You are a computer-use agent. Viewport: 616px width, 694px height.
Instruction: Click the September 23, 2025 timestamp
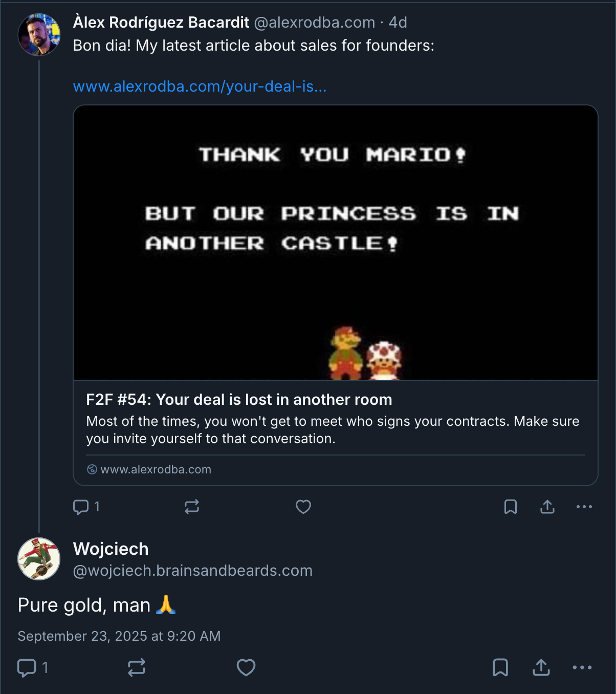coord(119,636)
